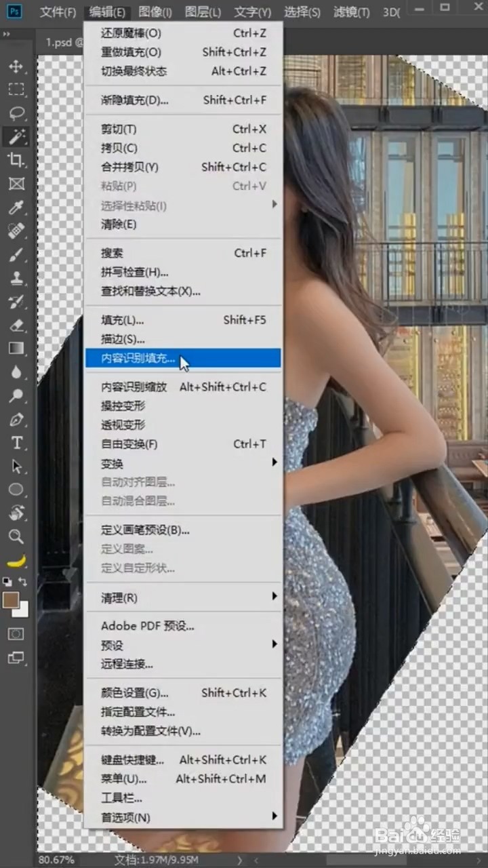Image resolution: width=488 pixels, height=868 pixels.
Task: Choose 渐隐填充(D)... menu entry
Action: coord(183,100)
